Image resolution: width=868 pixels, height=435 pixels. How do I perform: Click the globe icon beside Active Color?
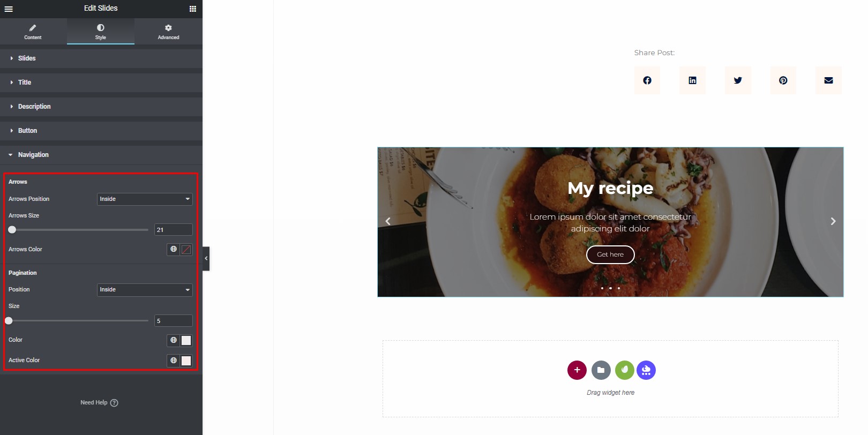click(x=174, y=361)
